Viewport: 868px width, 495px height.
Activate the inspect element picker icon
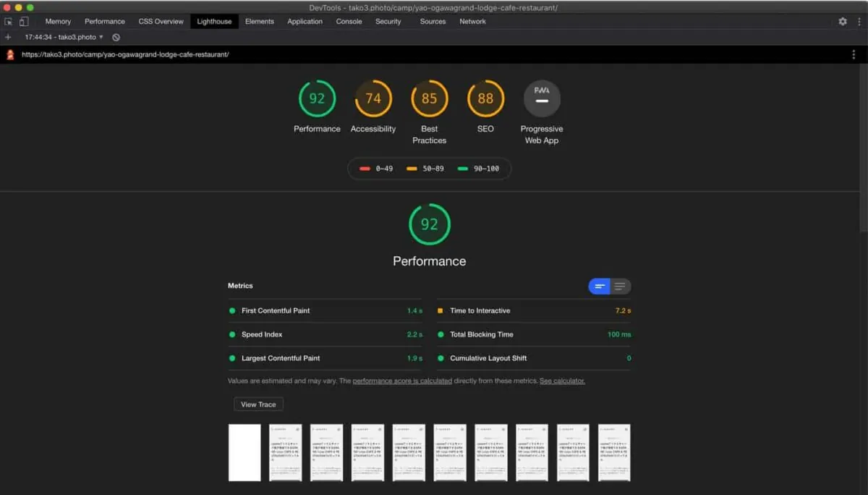[9, 22]
